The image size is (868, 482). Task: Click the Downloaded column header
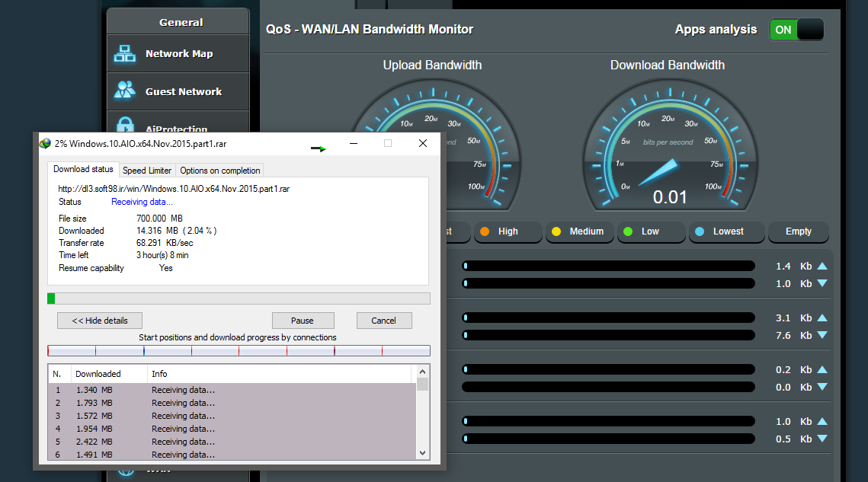click(x=109, y=374)
